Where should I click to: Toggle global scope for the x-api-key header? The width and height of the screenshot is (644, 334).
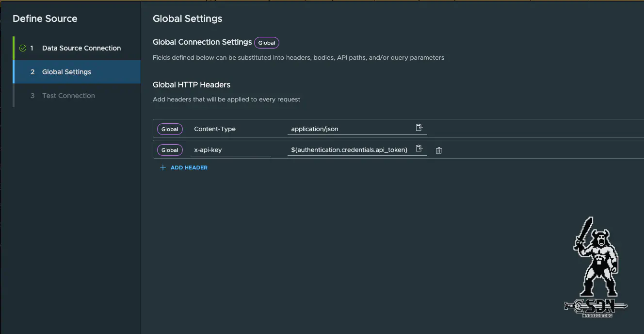point(170,150)
